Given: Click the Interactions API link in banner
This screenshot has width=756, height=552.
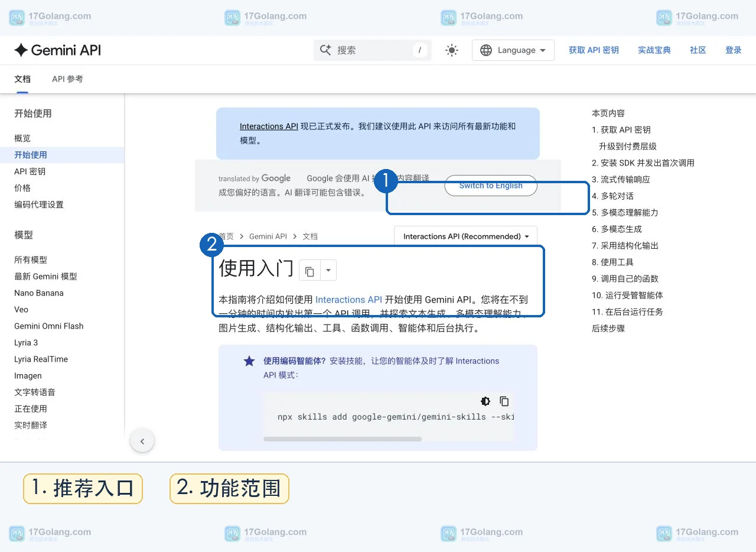Looking at the screenshot, I should coord(269,126).
